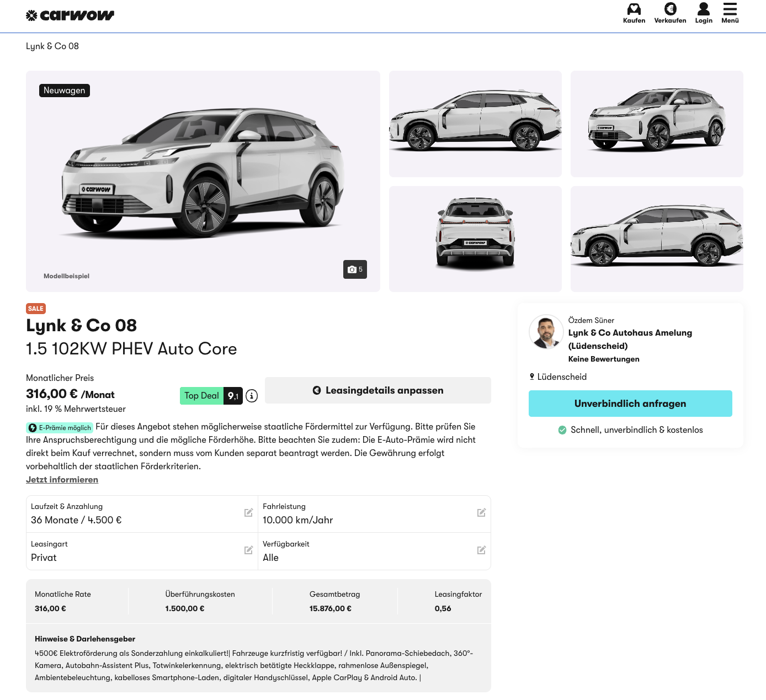Click the Monatlicher Preis label

coord(60,378)
